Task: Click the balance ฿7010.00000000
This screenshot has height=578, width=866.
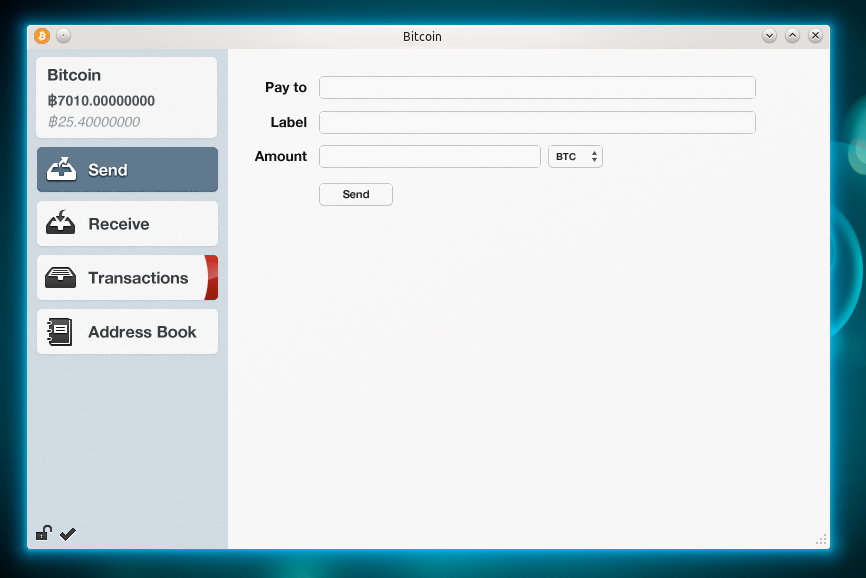Action: (x=101, y=100)
